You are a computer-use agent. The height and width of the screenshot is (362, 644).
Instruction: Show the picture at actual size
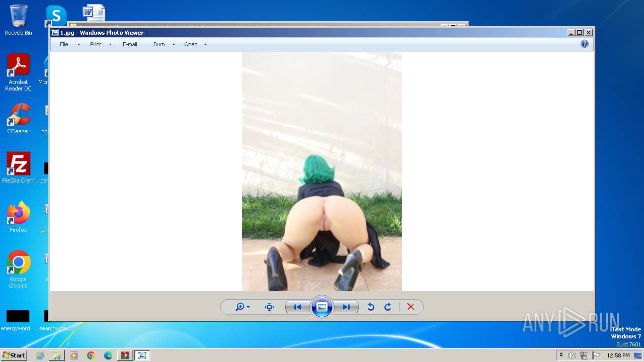coord(269,307)
